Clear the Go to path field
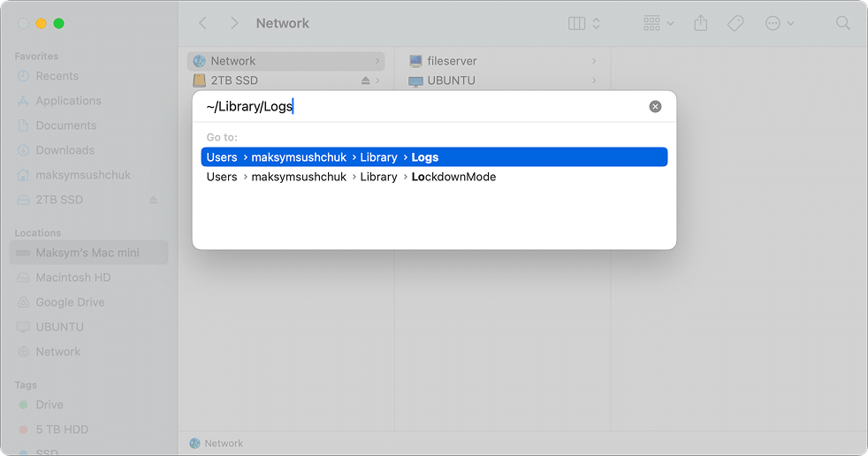Image resolution: width=868 pixels, height=456 pixels. coord(655,106)
